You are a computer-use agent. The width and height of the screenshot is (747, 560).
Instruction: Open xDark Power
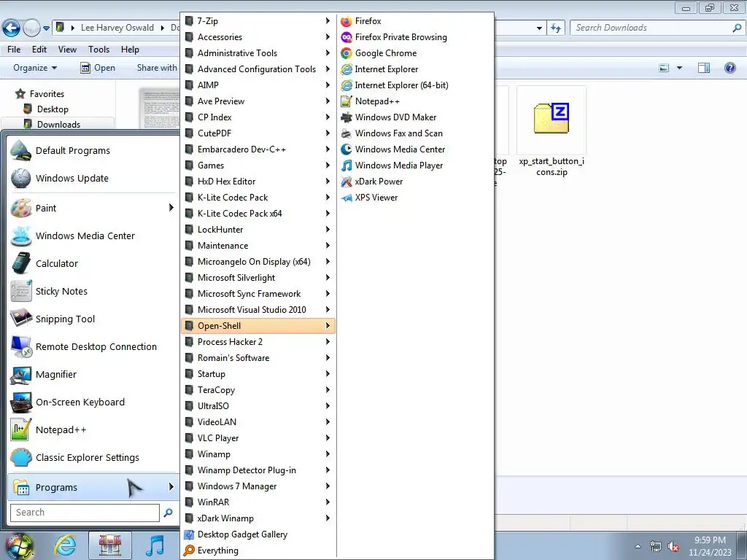[x=371, y=182]
